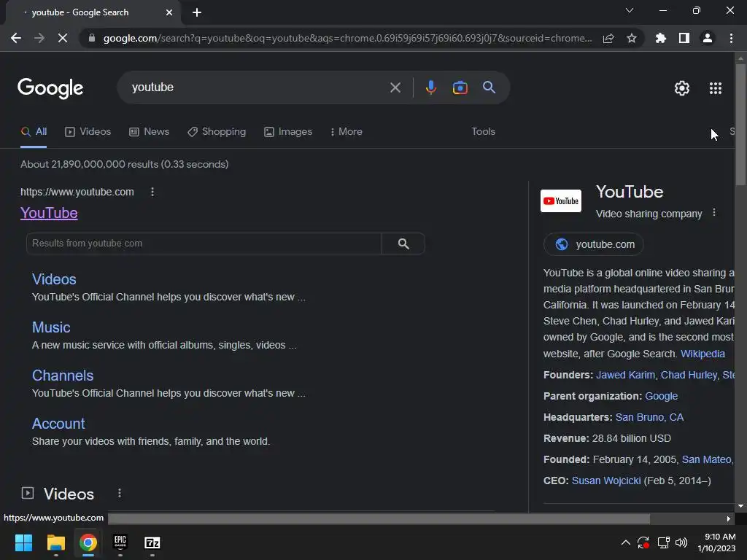Open the Windows Start menu
This screenshot has height=560, width=747.
(x=23, y=542)
